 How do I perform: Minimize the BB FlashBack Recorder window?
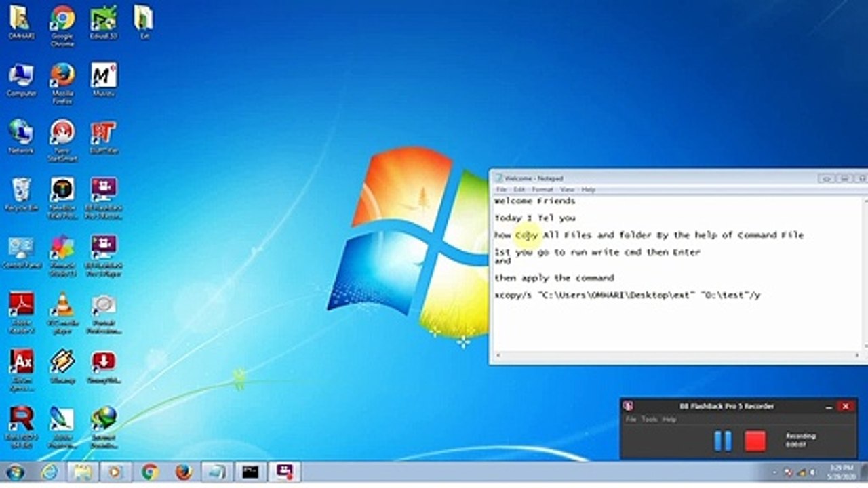point(829,406)
